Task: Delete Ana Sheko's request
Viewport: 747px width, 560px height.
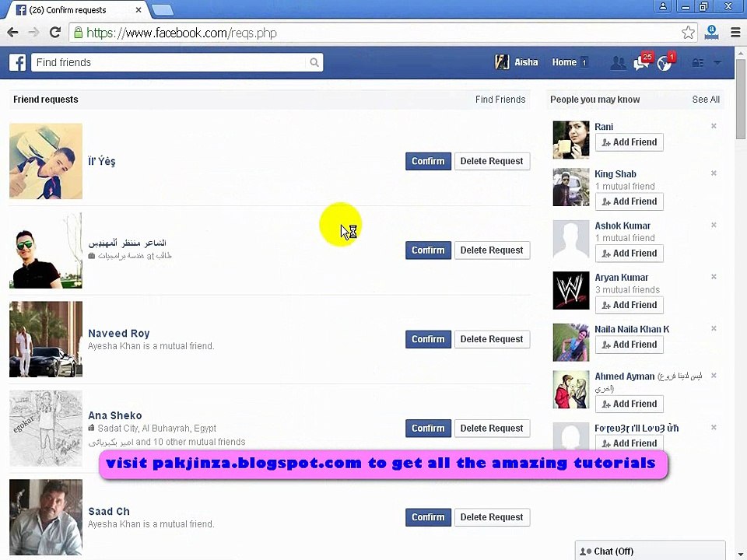Action: coord(492,429)
